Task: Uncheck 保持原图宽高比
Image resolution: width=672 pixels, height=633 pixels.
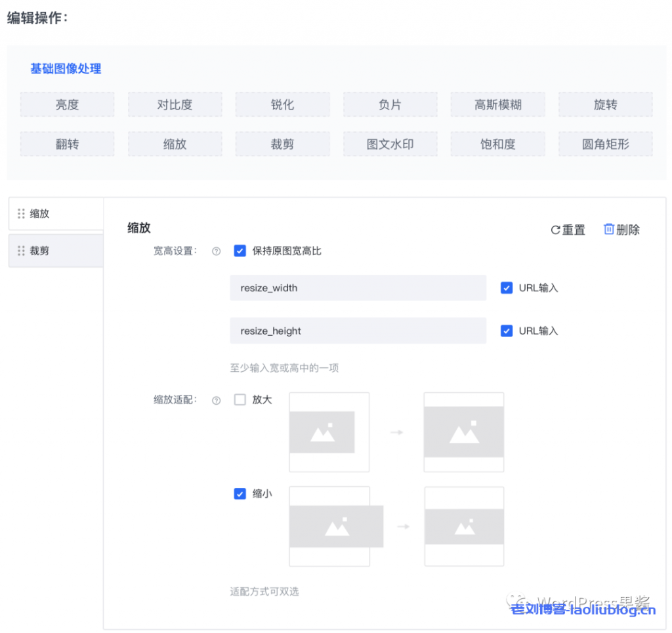Action: pos(240,251)
